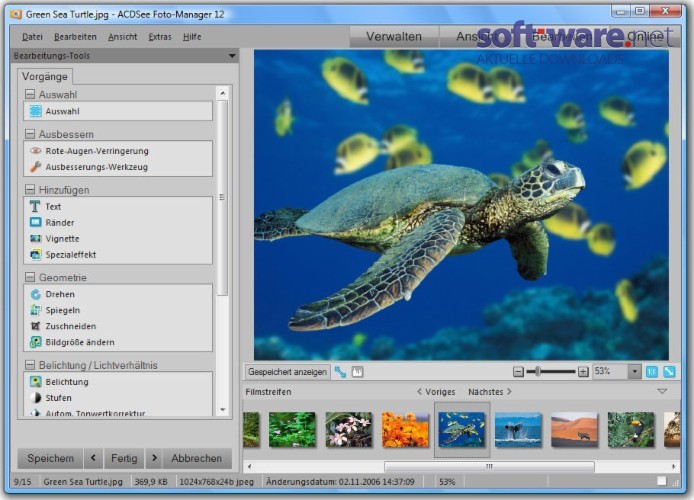Open the 53% zoom level dropdown

pos(635,372)
